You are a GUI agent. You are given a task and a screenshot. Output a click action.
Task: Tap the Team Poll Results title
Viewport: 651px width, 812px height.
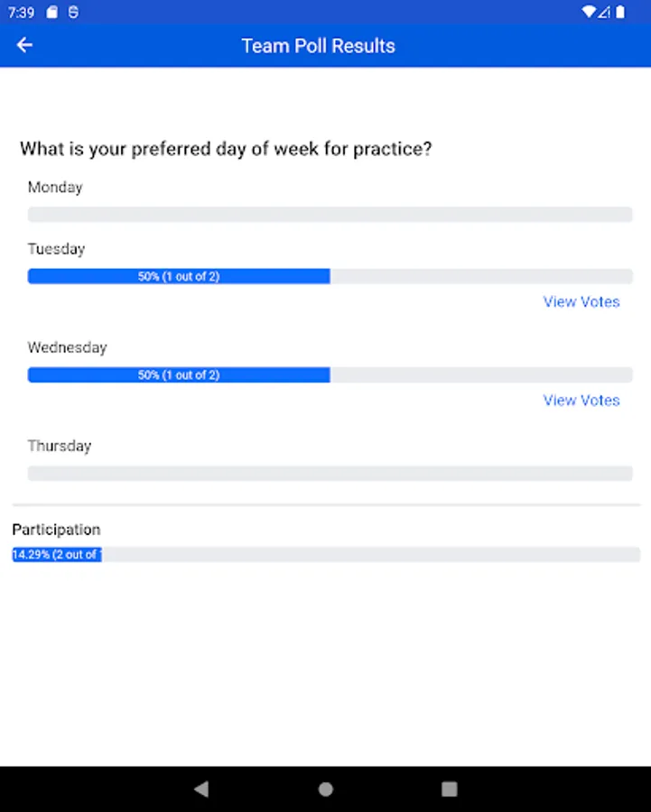[318, 46]
